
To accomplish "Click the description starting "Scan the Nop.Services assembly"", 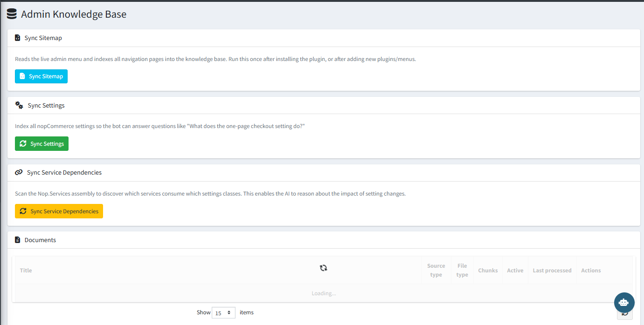I will [x=210, y=194].
